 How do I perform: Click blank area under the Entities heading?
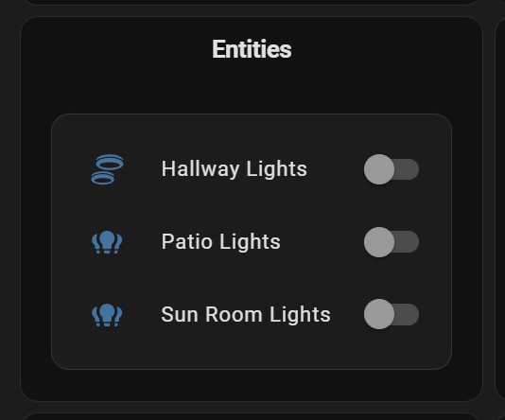click(252, 87)
